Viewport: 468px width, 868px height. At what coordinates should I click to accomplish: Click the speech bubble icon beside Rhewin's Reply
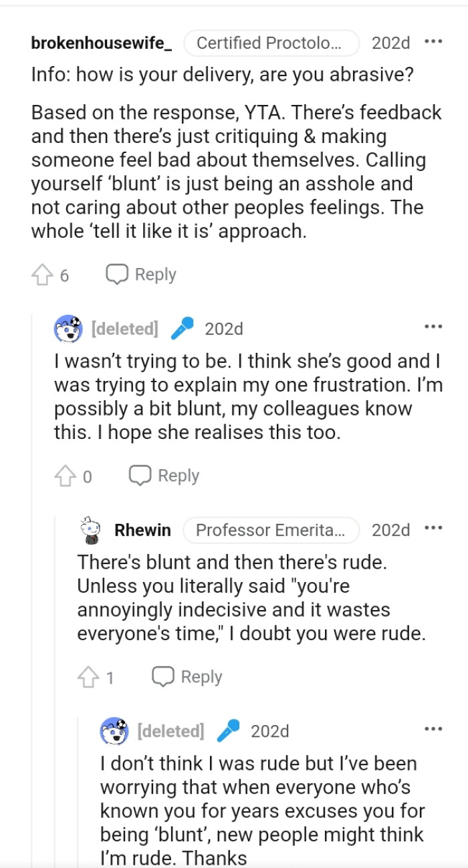pyautogui.click(x=163, y=676)
